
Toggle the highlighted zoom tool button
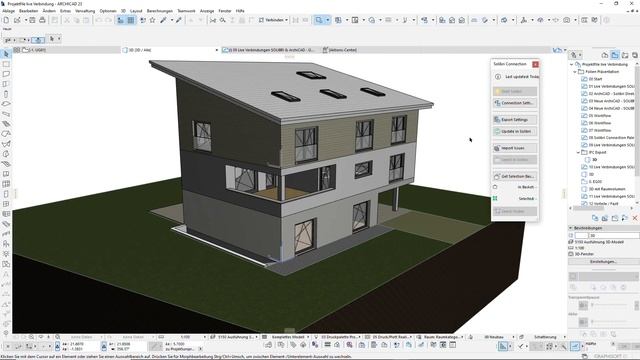(x=319, y=20)
